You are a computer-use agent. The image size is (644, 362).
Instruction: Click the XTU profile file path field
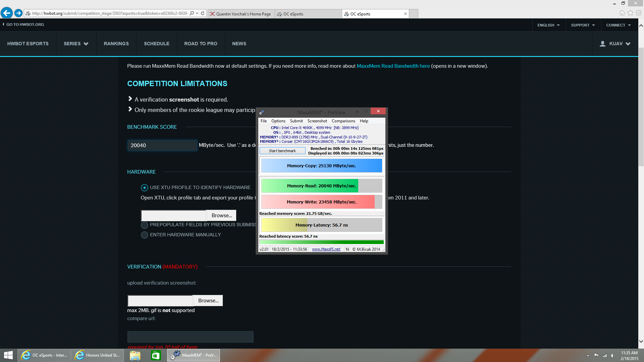(x=174, y=216)
